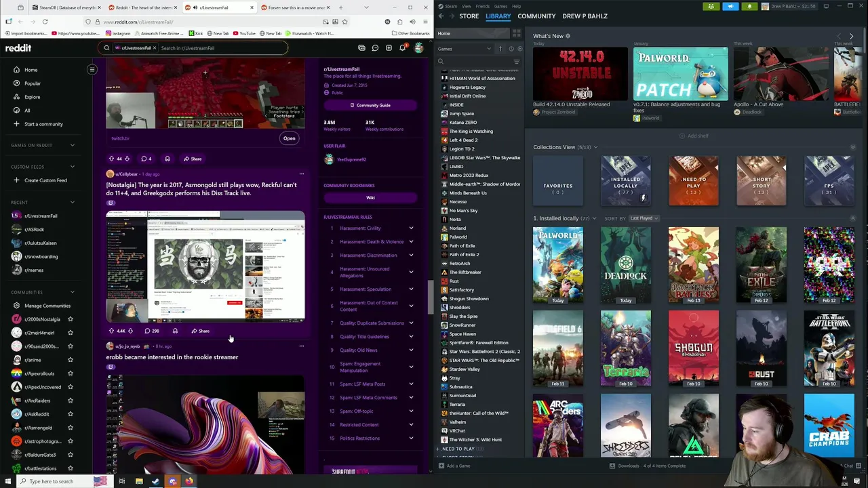Screen dimensions: 868x488
Task: Collapse the Reddit sidebar navigation button
Action: coord(92,70)
